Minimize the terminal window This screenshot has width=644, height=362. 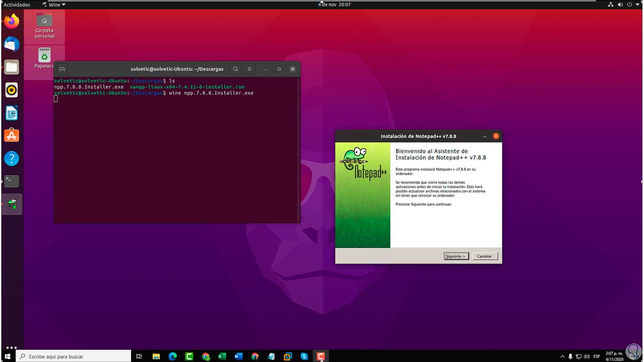point(265,69)
